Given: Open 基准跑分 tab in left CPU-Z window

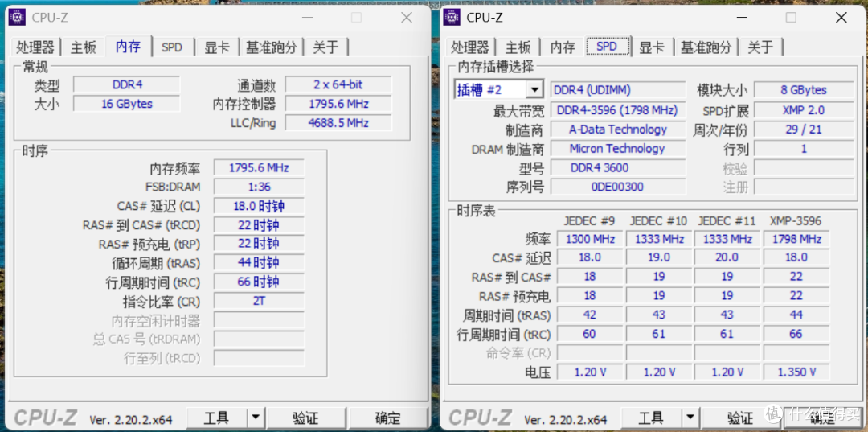Looking at the screenshot, I should pyautogui.click(x=272, y=47).
